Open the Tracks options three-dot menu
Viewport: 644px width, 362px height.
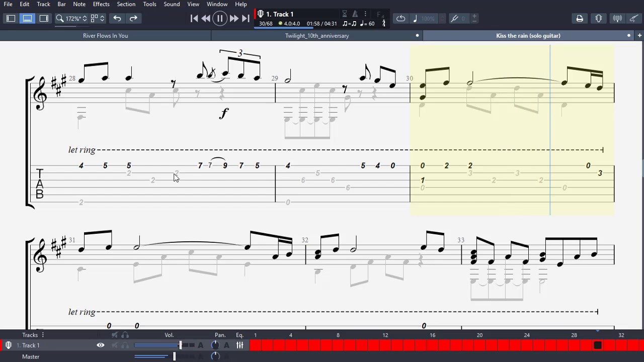click(43, 335)
